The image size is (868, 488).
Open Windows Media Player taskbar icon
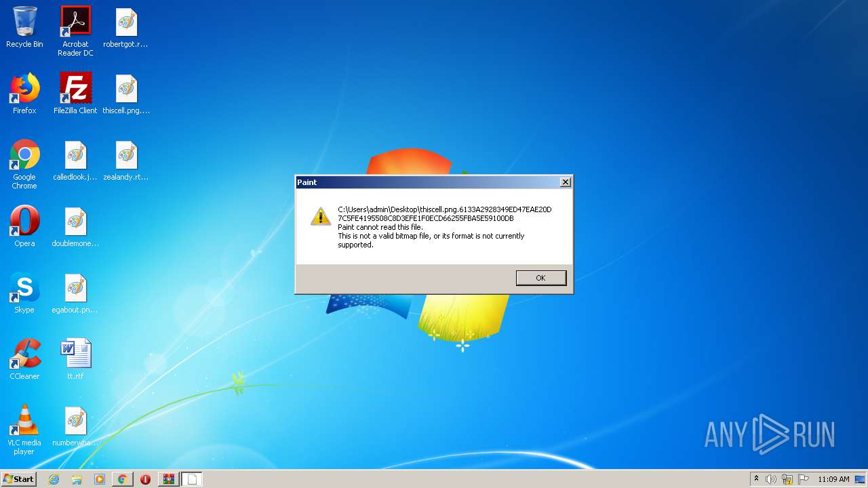100,479
